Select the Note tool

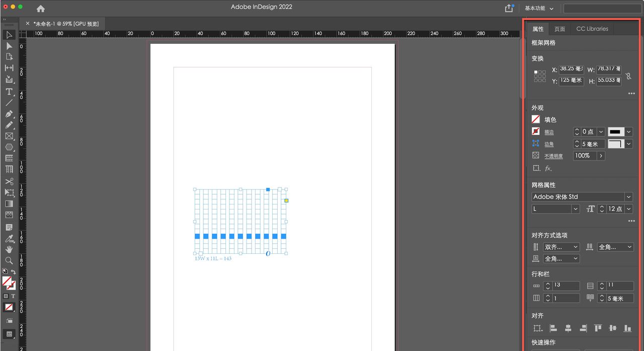pyautogui.click(x=9, y=227)
